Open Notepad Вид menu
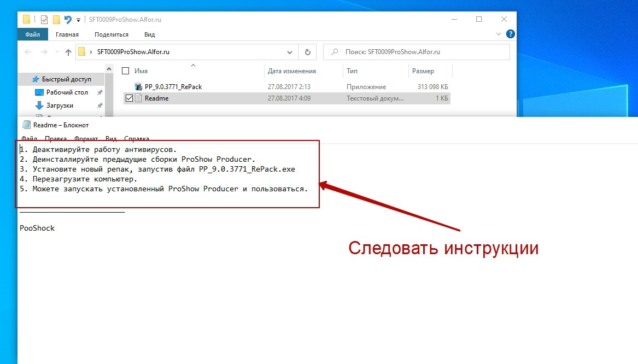 click(x=110, y=139)
